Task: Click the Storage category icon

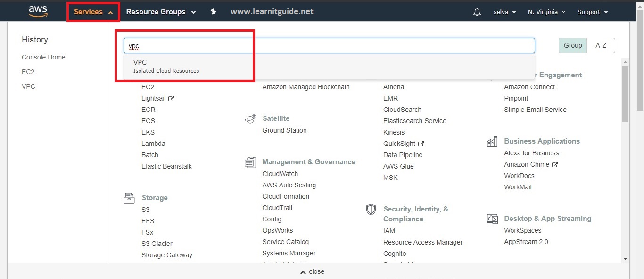Action: [x=129, y=198]
